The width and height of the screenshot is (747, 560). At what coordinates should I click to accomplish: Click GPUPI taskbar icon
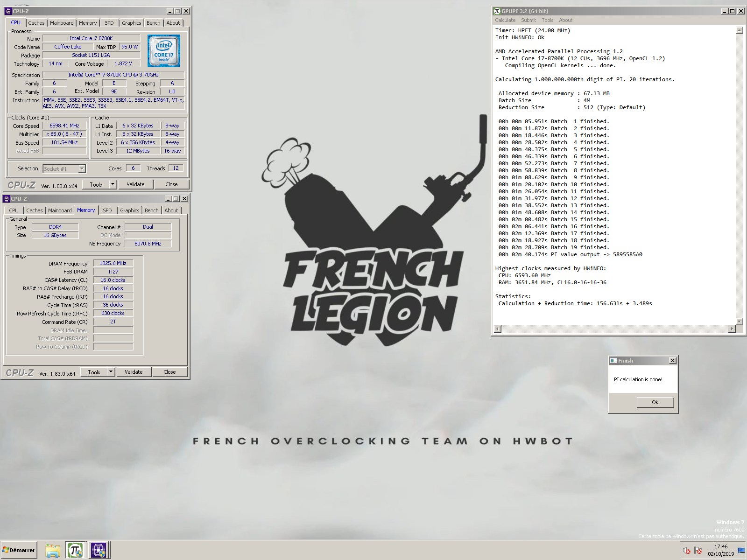(75, 551)
